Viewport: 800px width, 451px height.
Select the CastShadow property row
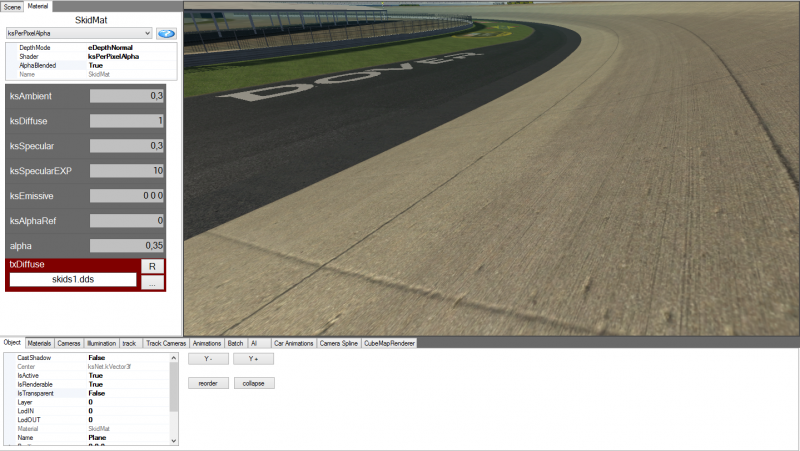point(87,358)
